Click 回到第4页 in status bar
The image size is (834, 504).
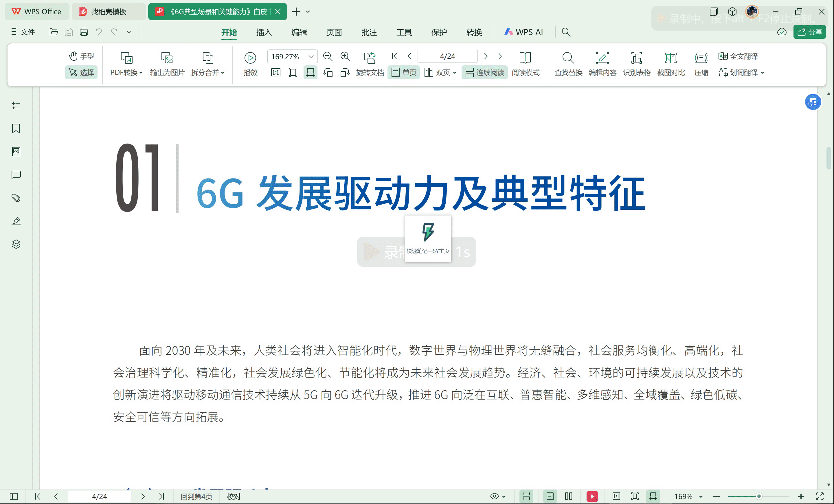[196, 496]
